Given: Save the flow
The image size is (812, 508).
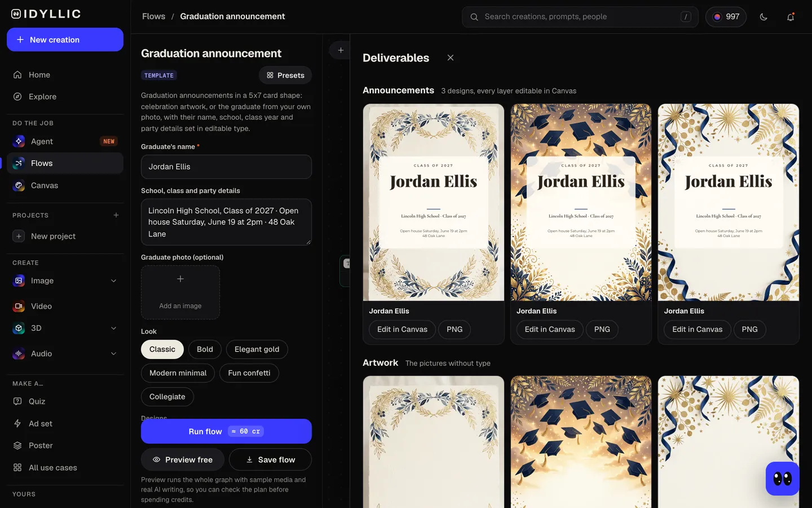Looking at the screenshot, I should [x=271, y=459].
